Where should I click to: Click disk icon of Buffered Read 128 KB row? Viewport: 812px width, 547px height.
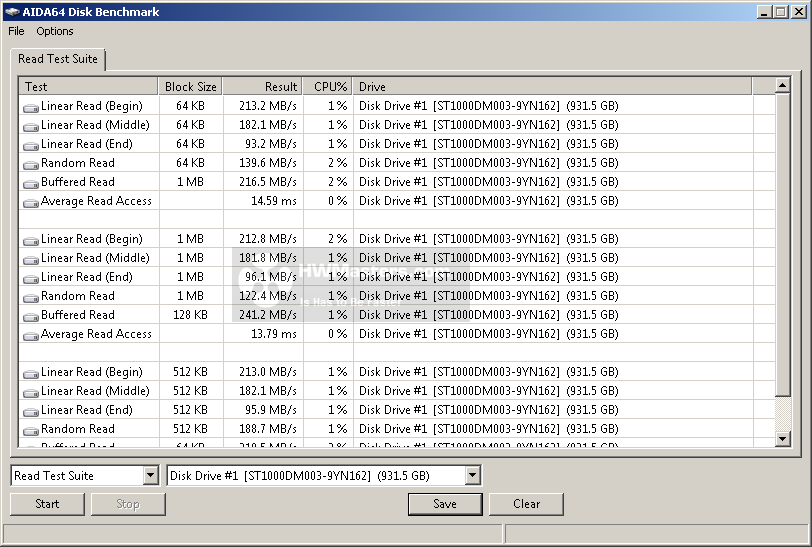[x=31, y=316]
